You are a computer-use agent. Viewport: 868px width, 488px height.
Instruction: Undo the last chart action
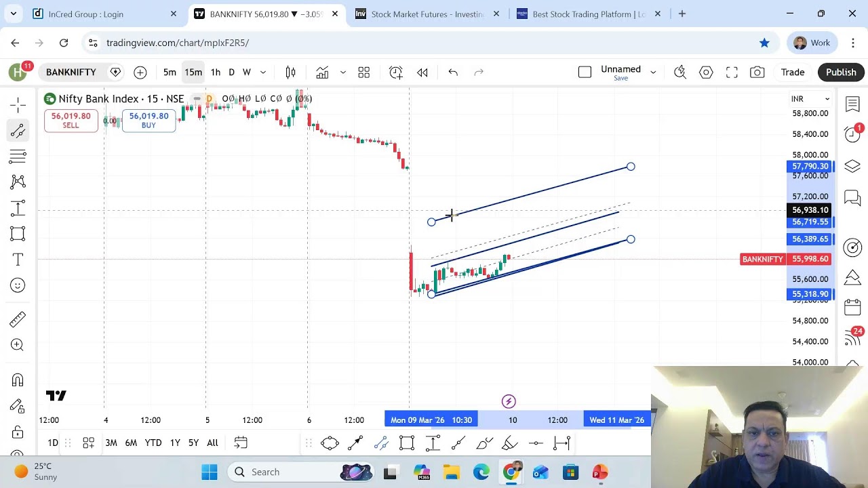click(453, 73)
